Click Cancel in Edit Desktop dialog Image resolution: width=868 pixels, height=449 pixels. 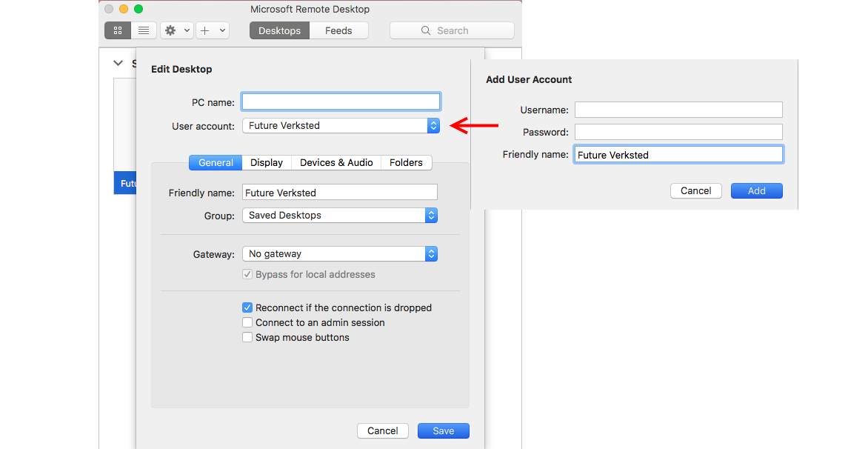pyautogui.click(x=382, y=430)
